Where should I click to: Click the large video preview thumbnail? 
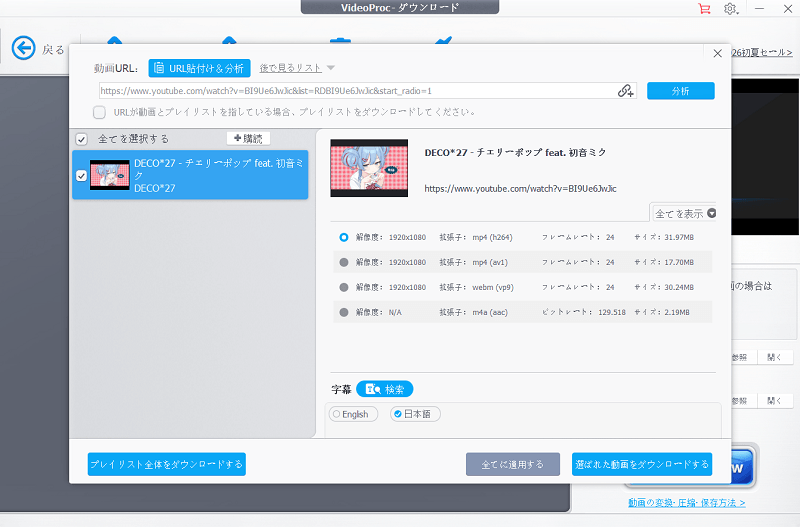tap(369, 168)
